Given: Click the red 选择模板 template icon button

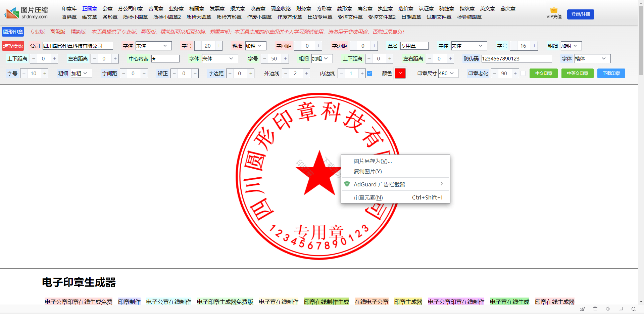Looking at the screenshot, I should pos(13,46).
